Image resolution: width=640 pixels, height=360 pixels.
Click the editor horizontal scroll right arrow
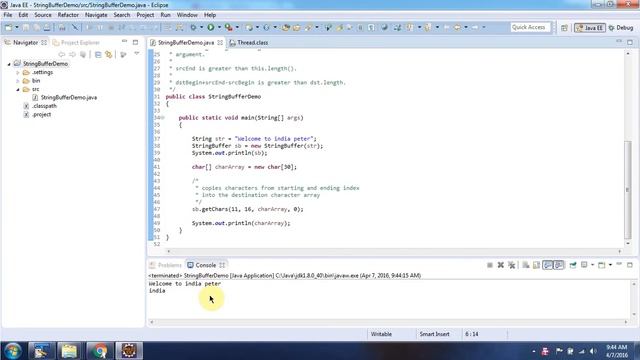tap(620, 251)
